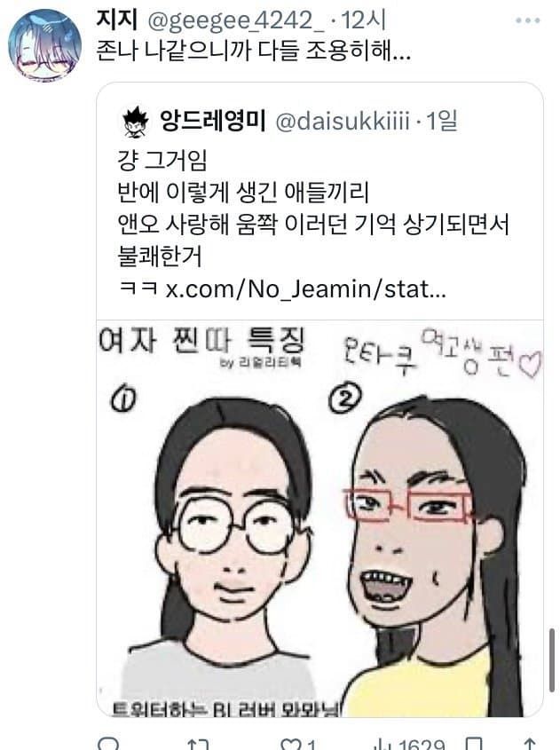
Task: Open the @geegee4242_ handle
Action: 236,21
